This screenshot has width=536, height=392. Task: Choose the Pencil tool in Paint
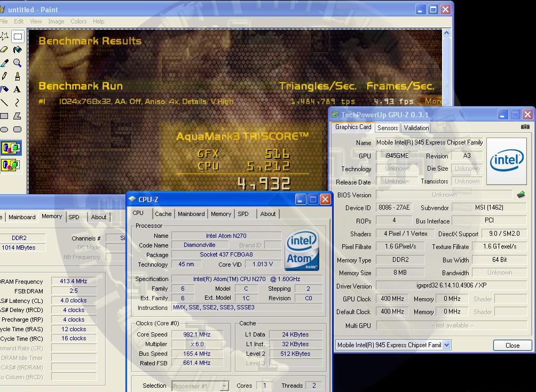coord(4,76)
